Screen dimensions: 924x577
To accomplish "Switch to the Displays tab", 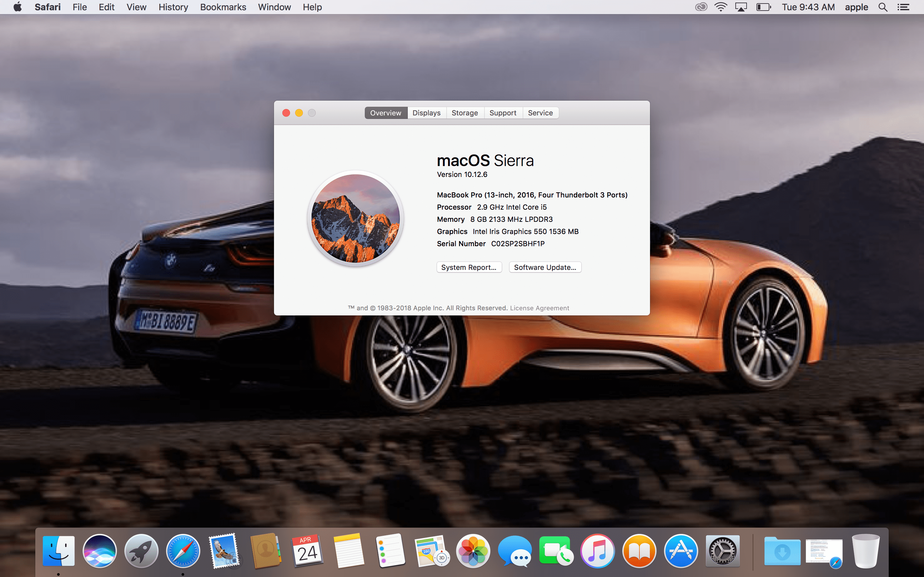I will click(426, 113).
